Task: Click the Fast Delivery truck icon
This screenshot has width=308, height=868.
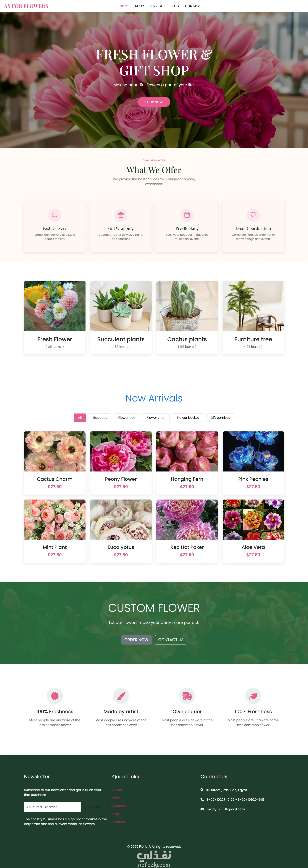Action: click(x=55, y=215)
